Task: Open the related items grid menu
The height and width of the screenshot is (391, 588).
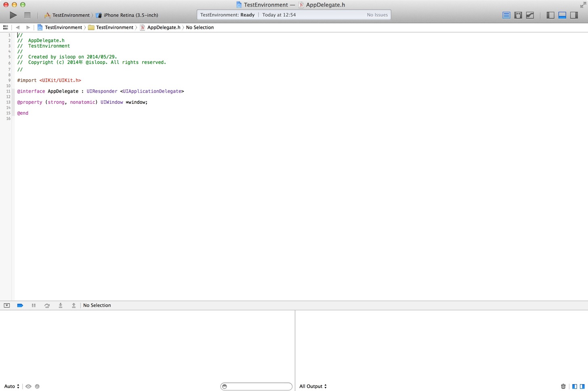Action: (5, 27)
